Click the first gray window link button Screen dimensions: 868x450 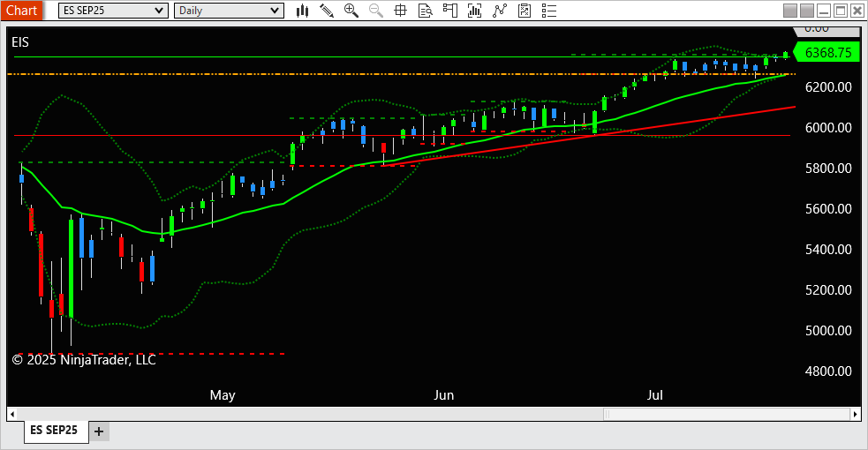click(790, 11)
